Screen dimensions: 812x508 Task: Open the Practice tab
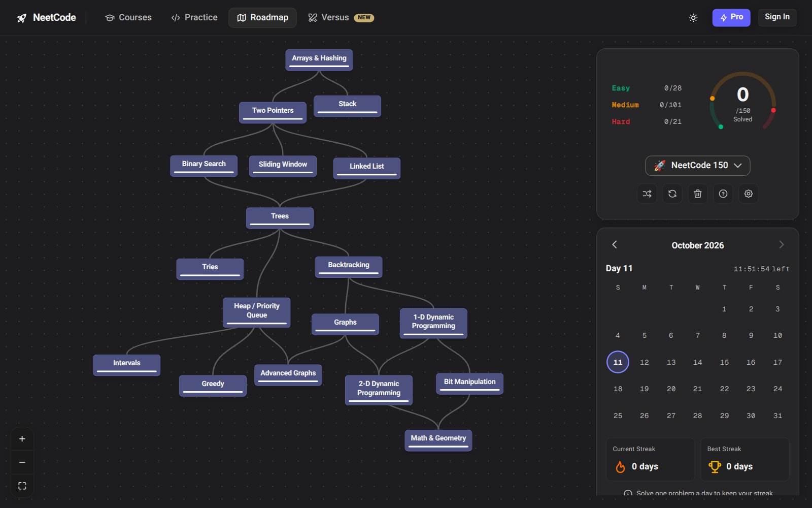click(x=194, y=18)
